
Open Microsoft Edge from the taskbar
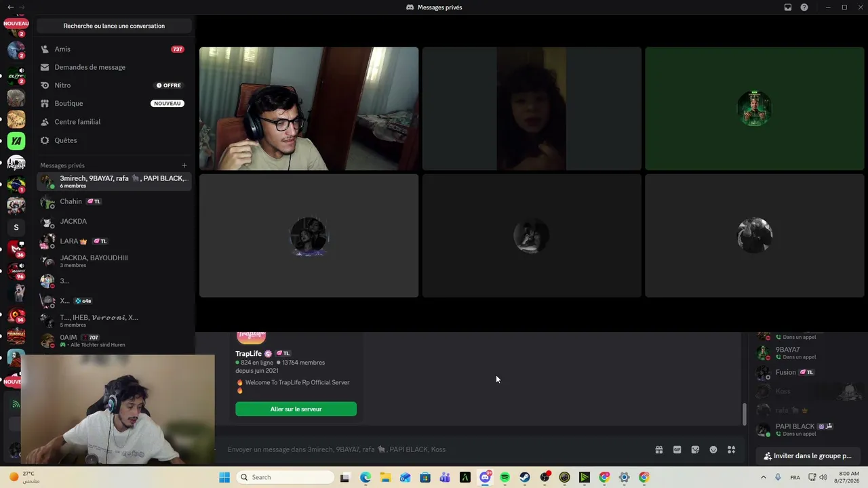coord(366,477)
